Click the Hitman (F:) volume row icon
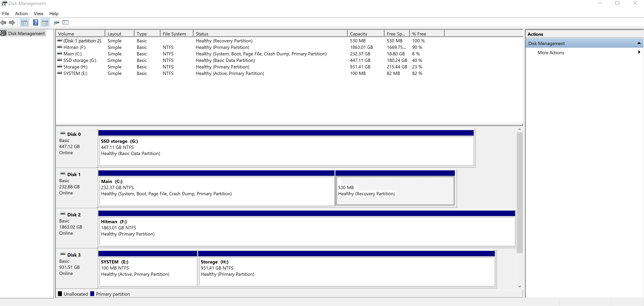 (59, 47)
